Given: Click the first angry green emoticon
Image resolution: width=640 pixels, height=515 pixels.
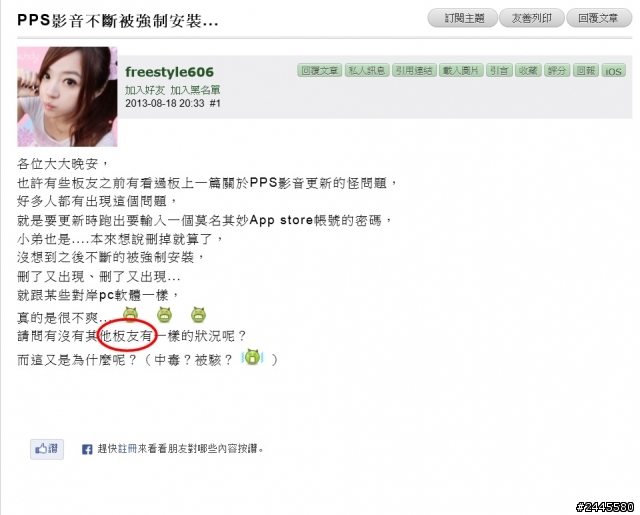Looking at the screenshot, I should tap(131, 315).
